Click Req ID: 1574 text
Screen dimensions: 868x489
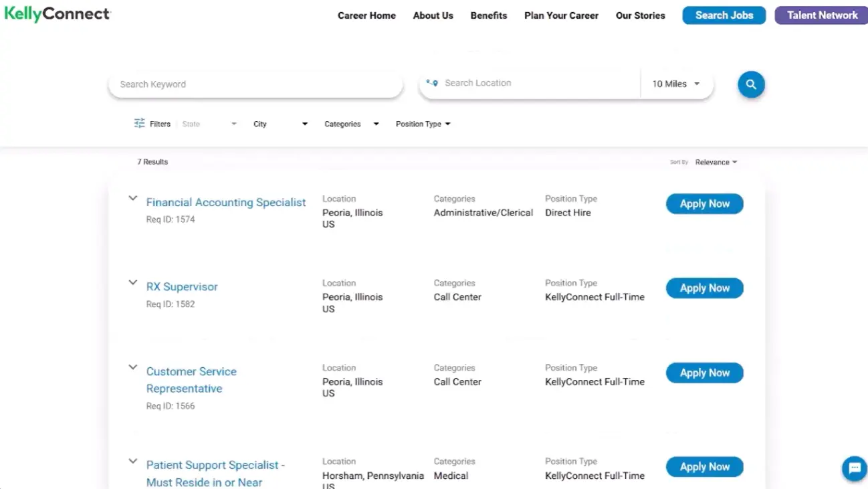pos(171,219)
